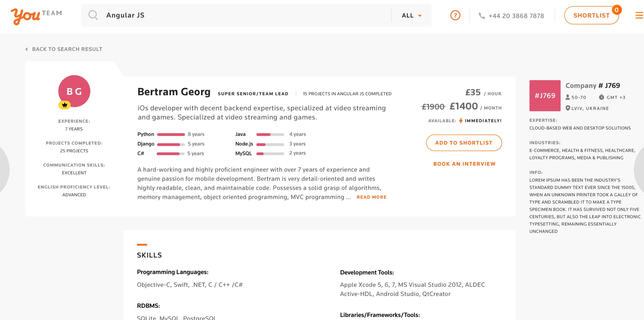This screenshot has height=320, width=644.
Task: Click the 'EXCELLENT' communication value
Action: coord(74,173)
